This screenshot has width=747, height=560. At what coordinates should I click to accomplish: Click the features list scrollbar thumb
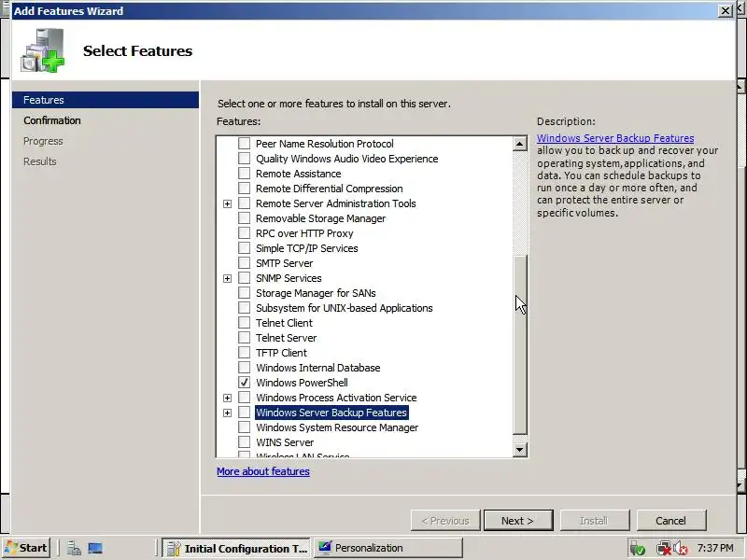520,344
